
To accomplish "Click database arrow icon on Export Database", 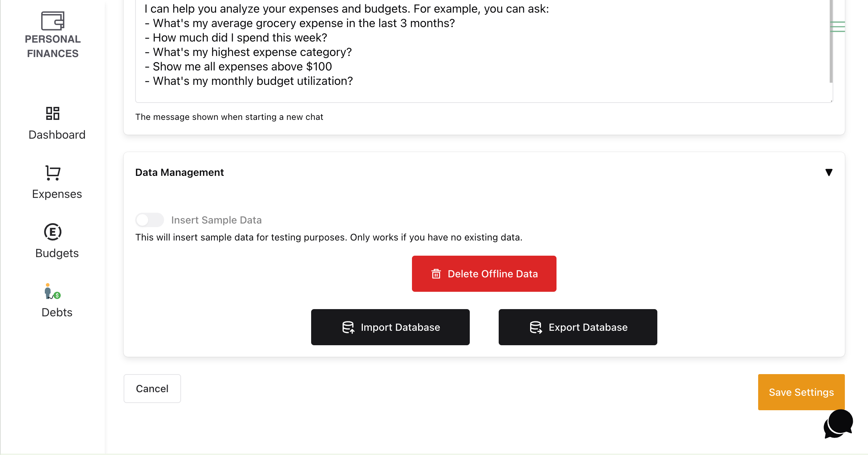I will pos(536,328).
